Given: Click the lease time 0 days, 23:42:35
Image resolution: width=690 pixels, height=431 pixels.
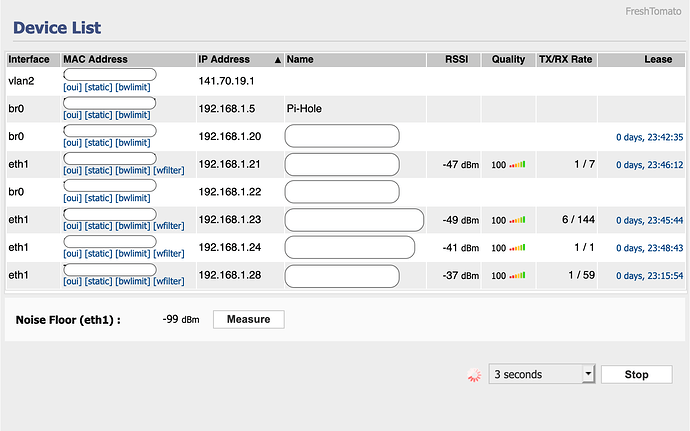Looking at the screenshot, I should [x=649, y=137].
